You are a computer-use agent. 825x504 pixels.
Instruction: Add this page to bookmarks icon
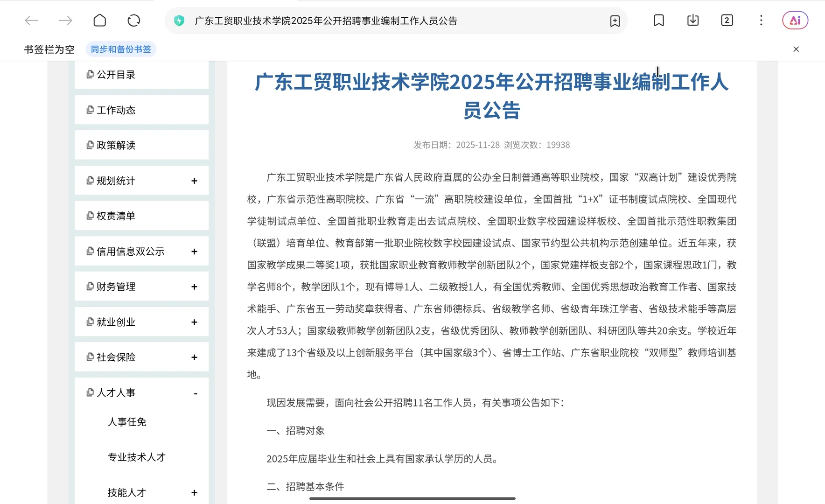point(615,21)
